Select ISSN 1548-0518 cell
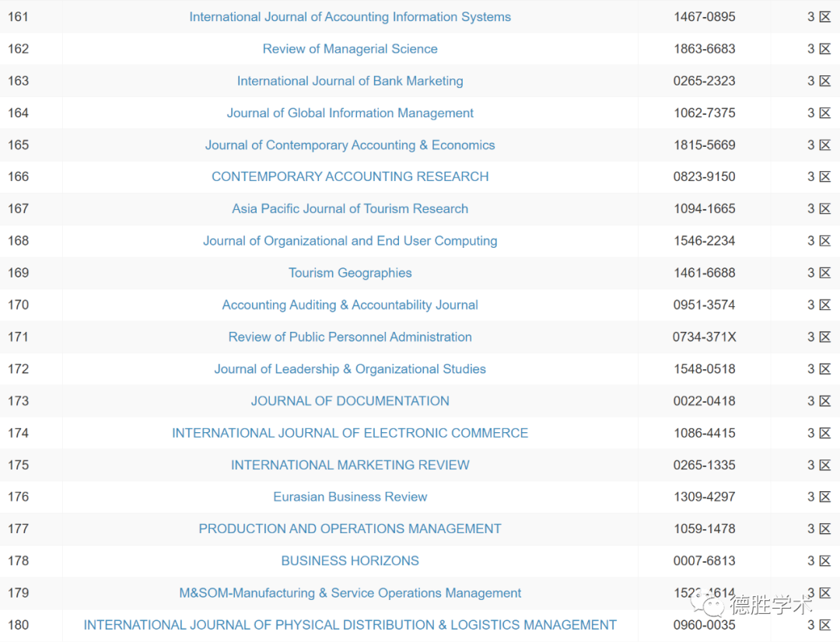840x642 pixels. point(704,369)
